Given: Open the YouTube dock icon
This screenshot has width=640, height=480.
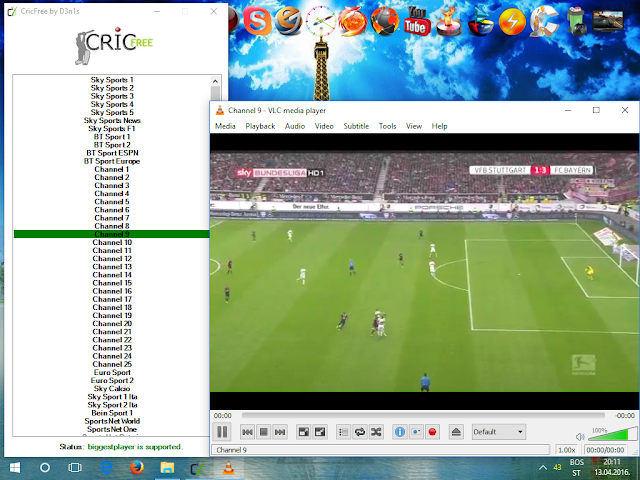Looking at the screenshot, I should (416, 21).
